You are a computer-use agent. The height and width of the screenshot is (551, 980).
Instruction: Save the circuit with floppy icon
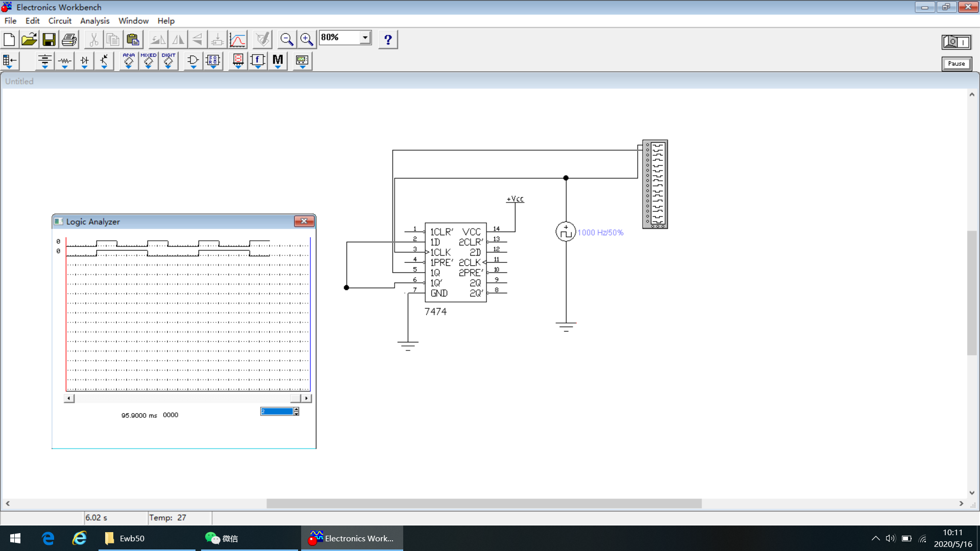pos(49,39)
